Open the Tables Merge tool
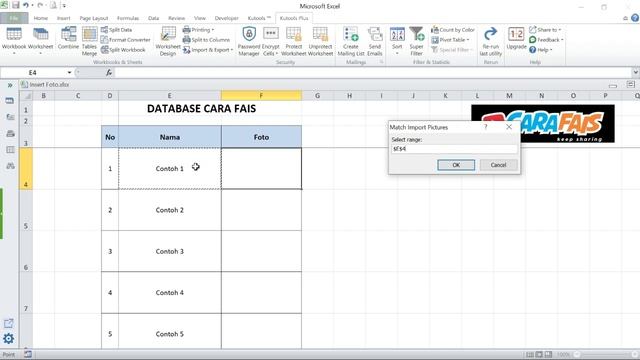The image size is (640, 360). pyautogui.click(x=89, y=41)
